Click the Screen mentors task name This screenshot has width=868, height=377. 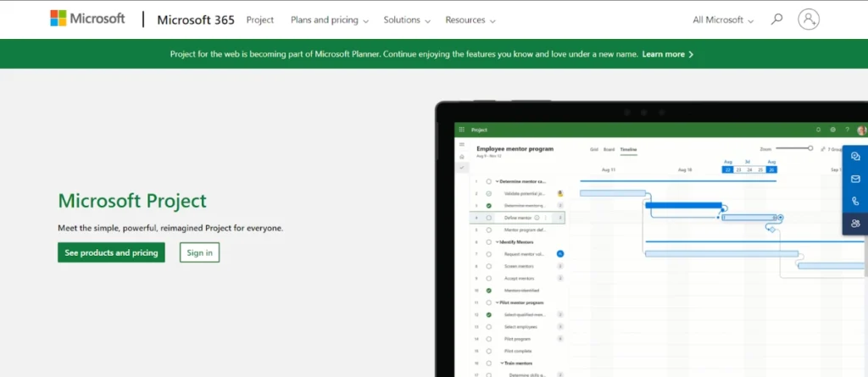(x=519, y=266)
